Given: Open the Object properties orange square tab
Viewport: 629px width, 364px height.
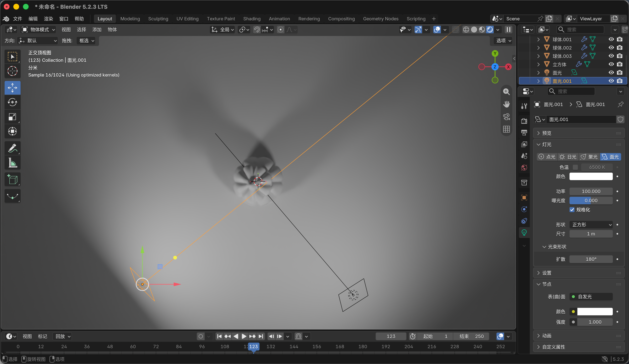Looking at the screenshot, I should point(524,198).
